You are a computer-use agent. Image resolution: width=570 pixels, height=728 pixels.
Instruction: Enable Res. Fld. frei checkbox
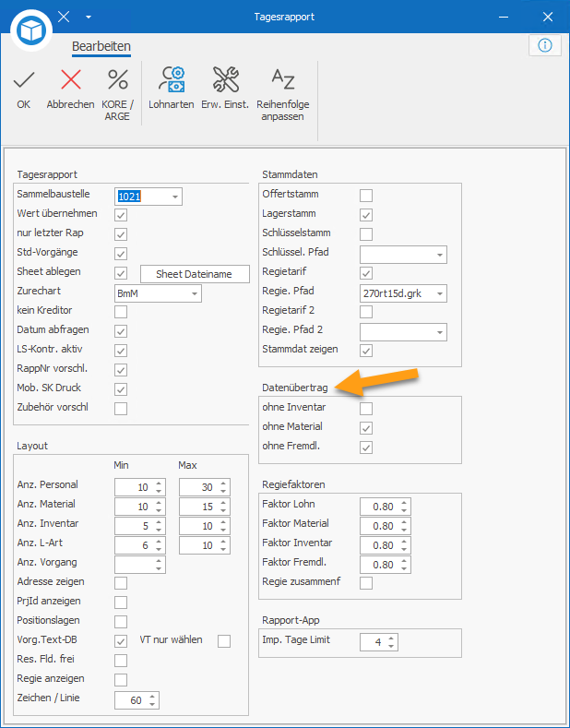click(121, 661)
